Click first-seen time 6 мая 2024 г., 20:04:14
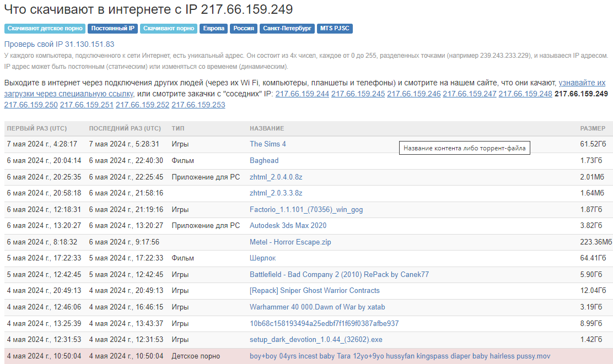Viewport: 613px width, 364px height. coord(44,160)
